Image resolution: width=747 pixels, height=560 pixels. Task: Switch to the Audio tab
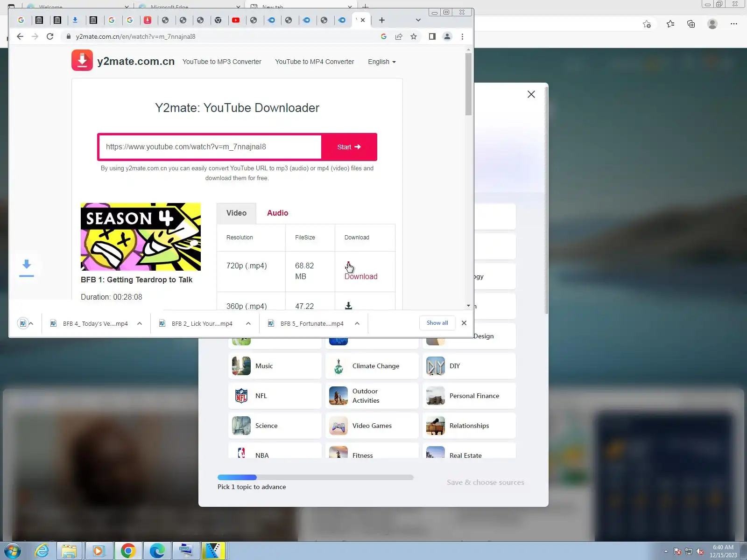(x=277, y=213)
